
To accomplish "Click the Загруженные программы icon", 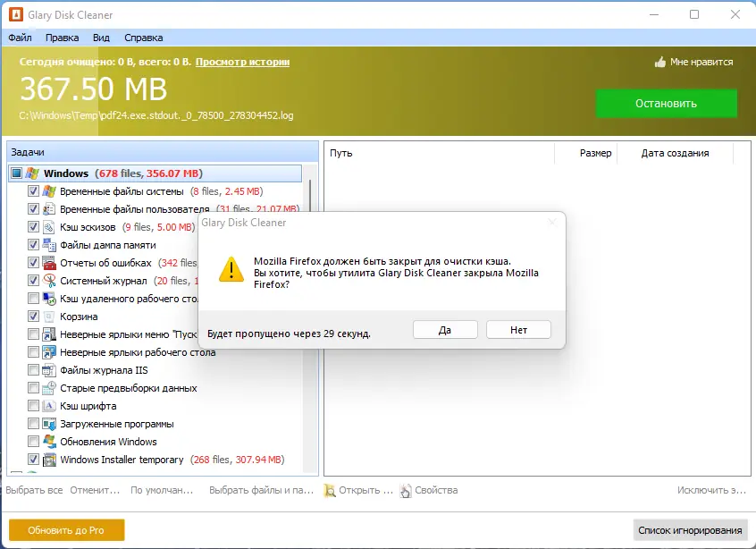I will point(49,424).
